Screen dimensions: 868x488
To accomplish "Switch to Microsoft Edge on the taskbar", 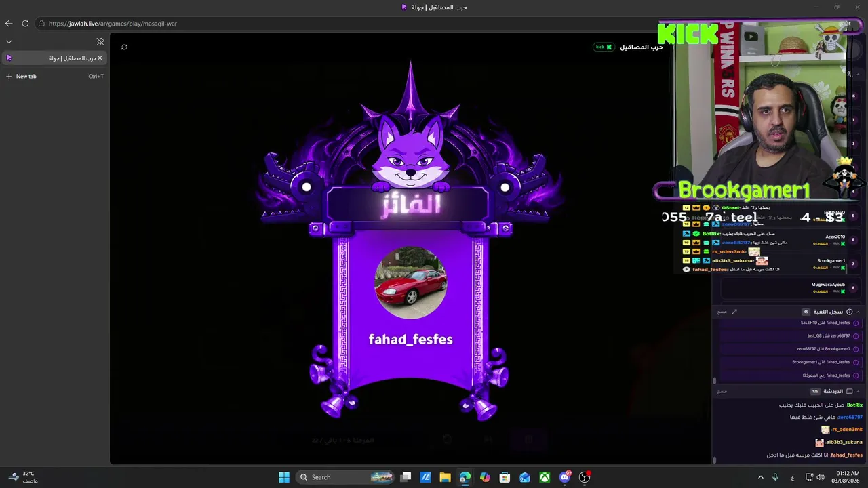I will pyautogui.click(x=465, y=477).
